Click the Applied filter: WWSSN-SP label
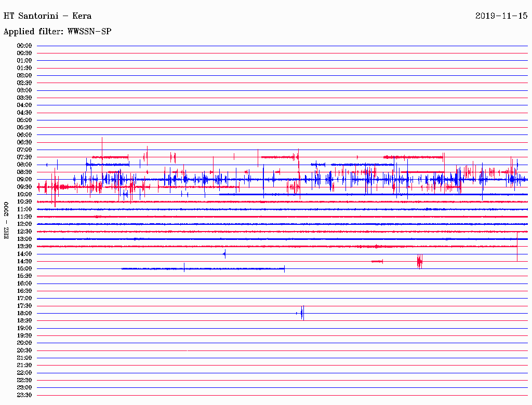The width and height of the screenshot is (532, 405). click(x=57, y=32)
